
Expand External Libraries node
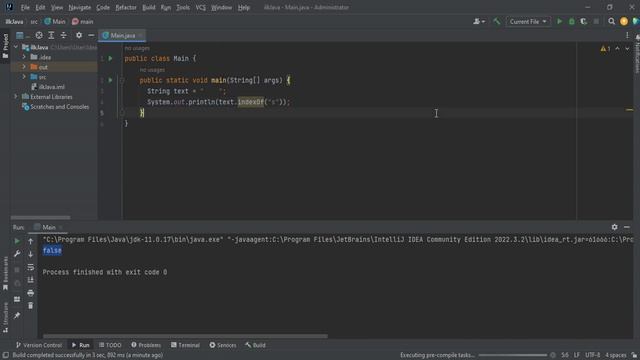[16, 97]
